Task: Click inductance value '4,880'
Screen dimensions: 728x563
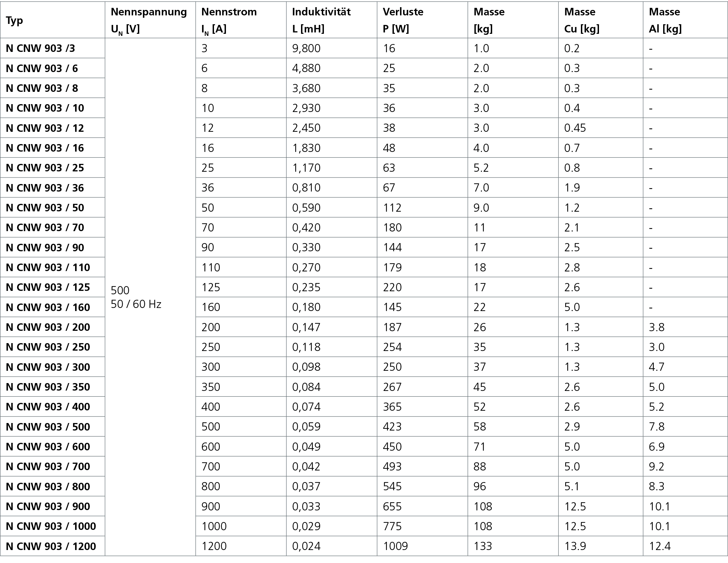Action: 306,68
